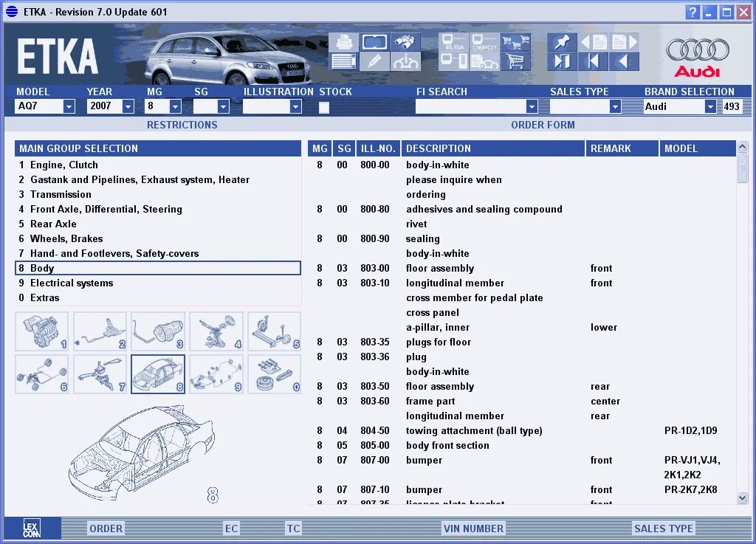The width and height of the screenshot is (756, 544).
Task: Select main group 9 Electrical systems
Action: (x=158, y=283)
